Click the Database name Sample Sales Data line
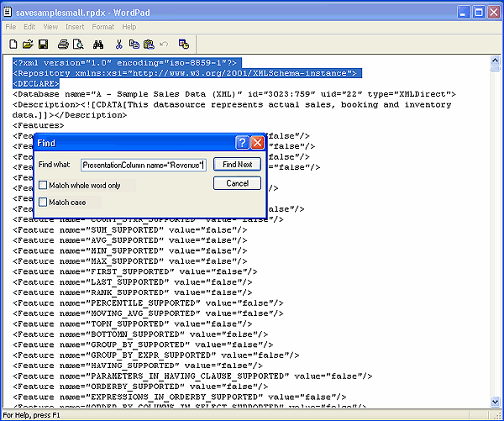504x421 pixels. click(234, 94)
